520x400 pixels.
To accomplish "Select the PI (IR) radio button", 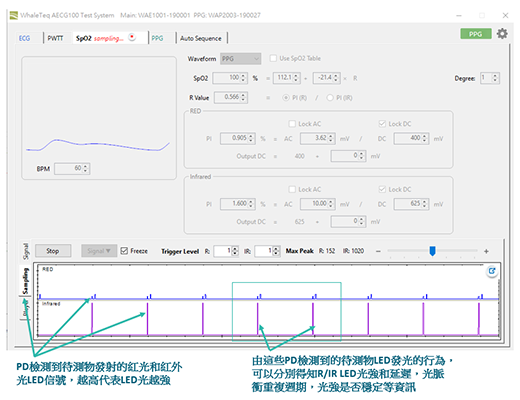I will tap(330, 98).
